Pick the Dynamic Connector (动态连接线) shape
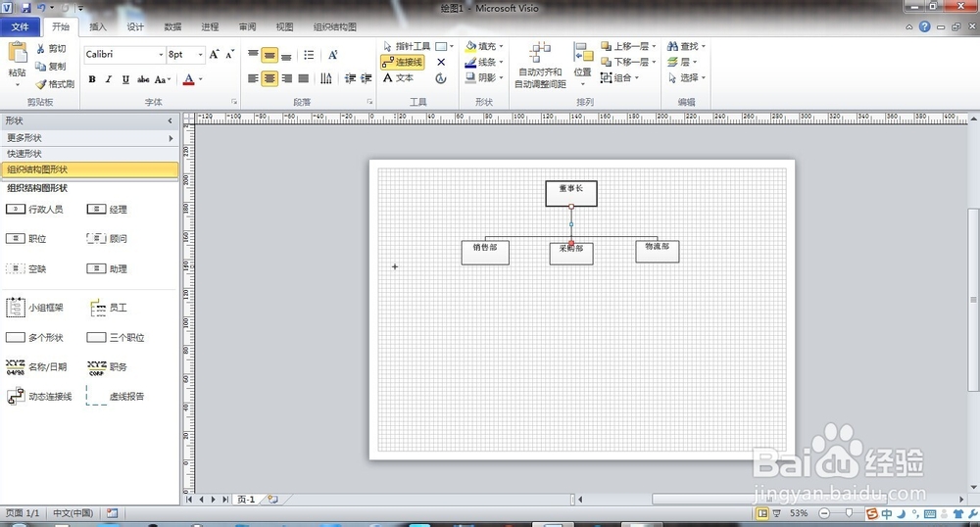The image size is (980, 527). point(39,396)
